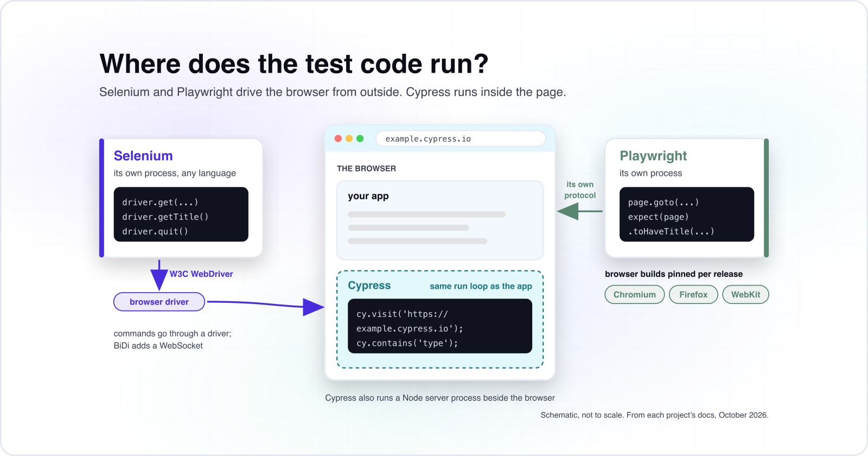Click the subtitle about Selenium and Playwright

click(333, 92)
